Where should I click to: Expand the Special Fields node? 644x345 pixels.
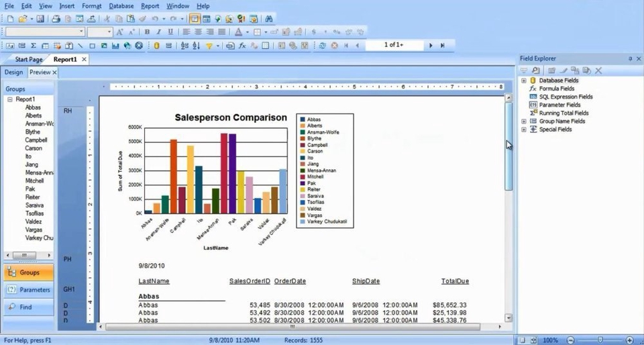[x=524, y=130]
